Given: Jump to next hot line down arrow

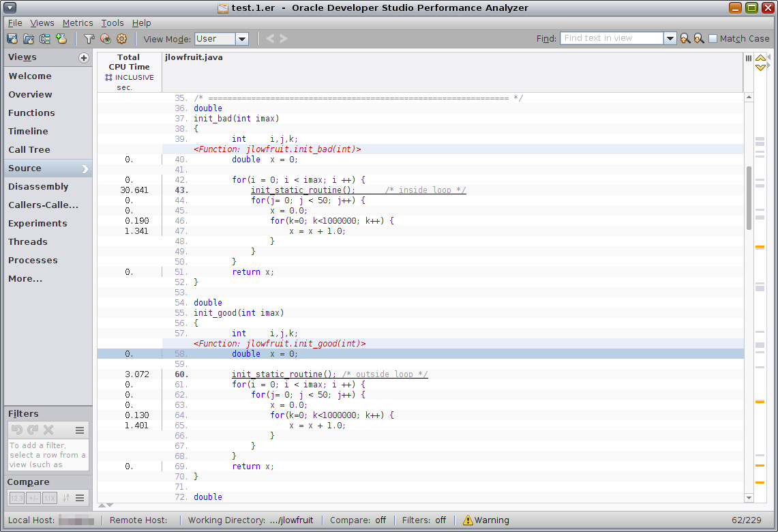Looking at the screenshot, I should tap(760, 67).
